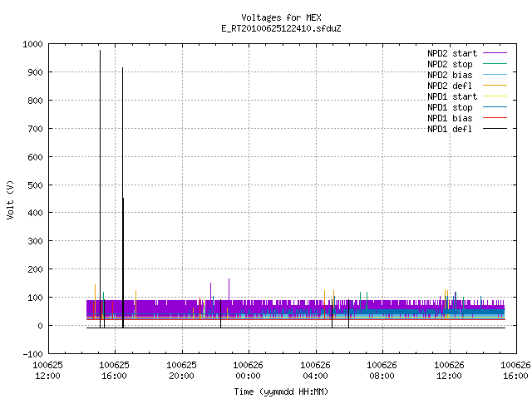Click the 600 y-axis tick label
The image size is (532, 399).
coord(35,157)
